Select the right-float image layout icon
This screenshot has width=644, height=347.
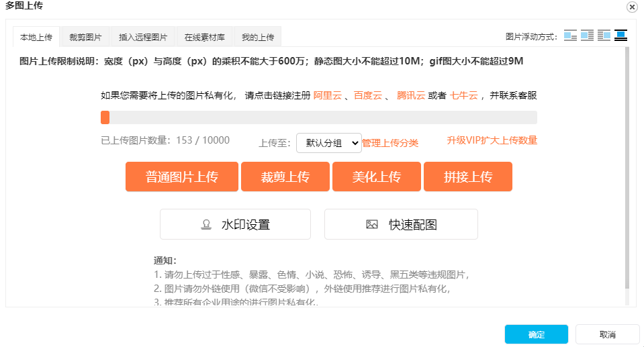tap(604, 36)
